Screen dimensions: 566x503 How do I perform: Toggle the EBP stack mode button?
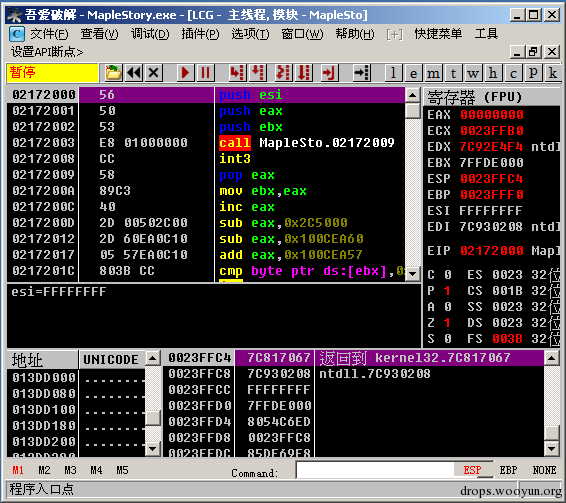508,470
